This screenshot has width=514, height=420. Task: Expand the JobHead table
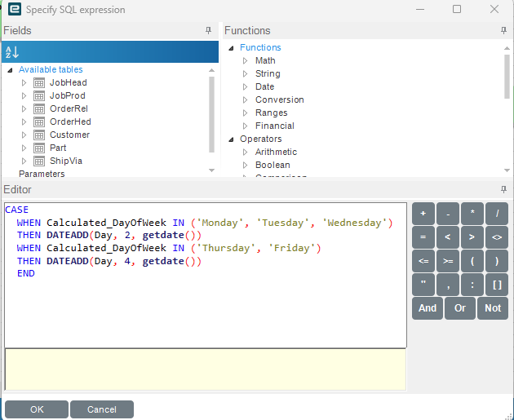pos(24,82)
